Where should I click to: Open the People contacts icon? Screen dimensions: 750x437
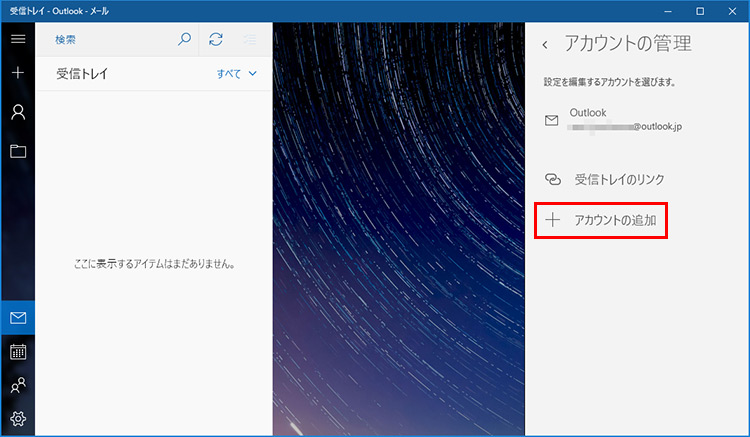(17, 385)
